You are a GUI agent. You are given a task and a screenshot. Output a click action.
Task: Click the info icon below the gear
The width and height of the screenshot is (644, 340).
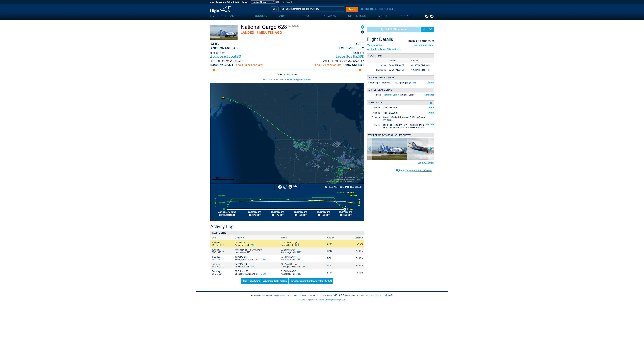[362, 32]
